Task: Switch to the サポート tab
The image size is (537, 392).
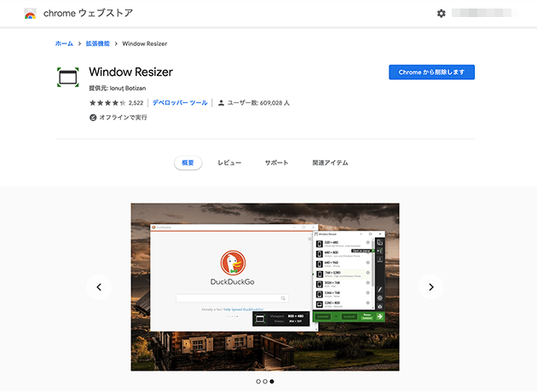Action: (x=276, y=163)
